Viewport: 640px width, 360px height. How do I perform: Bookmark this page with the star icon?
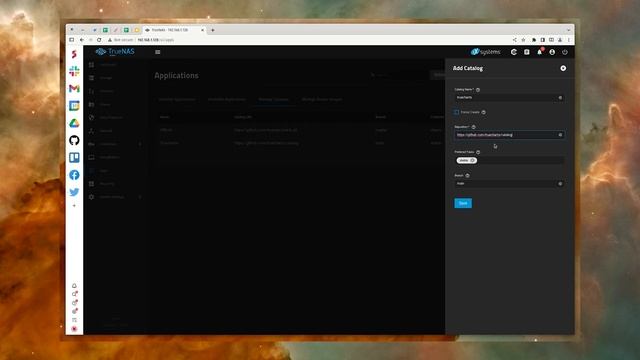coord(523,40)
